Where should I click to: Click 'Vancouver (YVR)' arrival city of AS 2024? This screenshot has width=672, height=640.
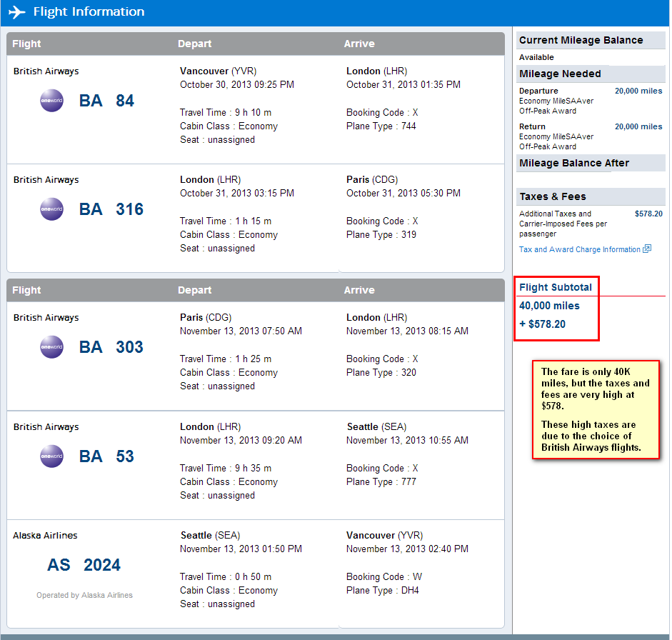click(x=384, y=536)
